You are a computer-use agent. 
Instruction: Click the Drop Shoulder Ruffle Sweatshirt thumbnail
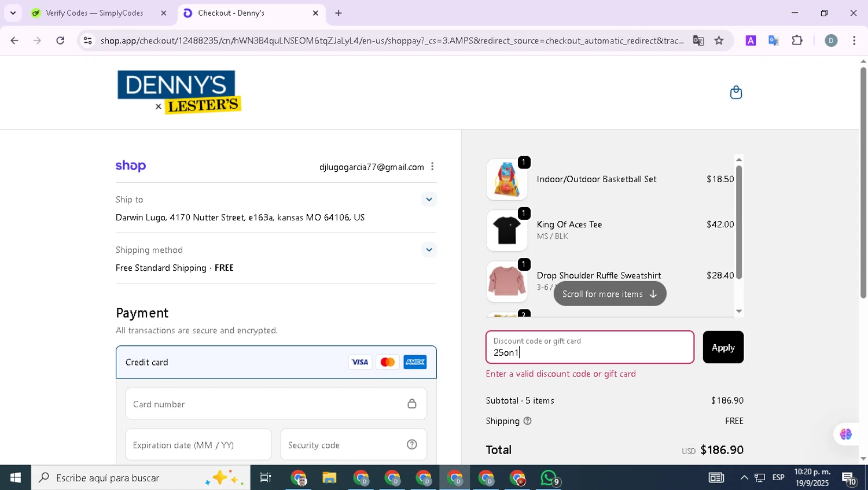[x=507, y=281]
